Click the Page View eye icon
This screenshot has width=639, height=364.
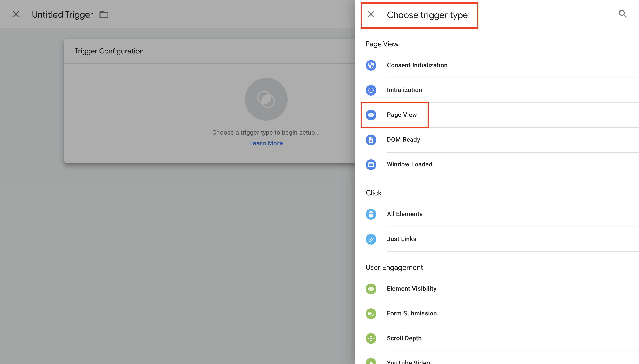[x=371, y=115]
